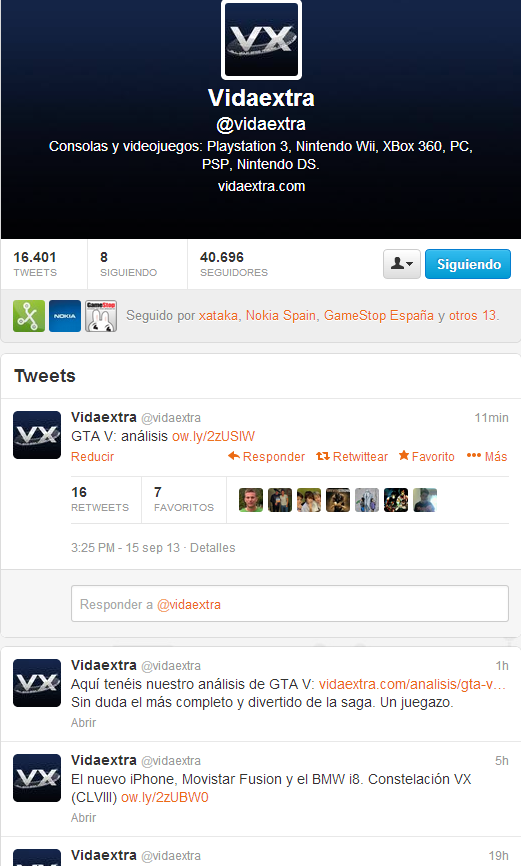
Task: Click the first retweeter's avatar thumbnail
Action: [251, 500]
